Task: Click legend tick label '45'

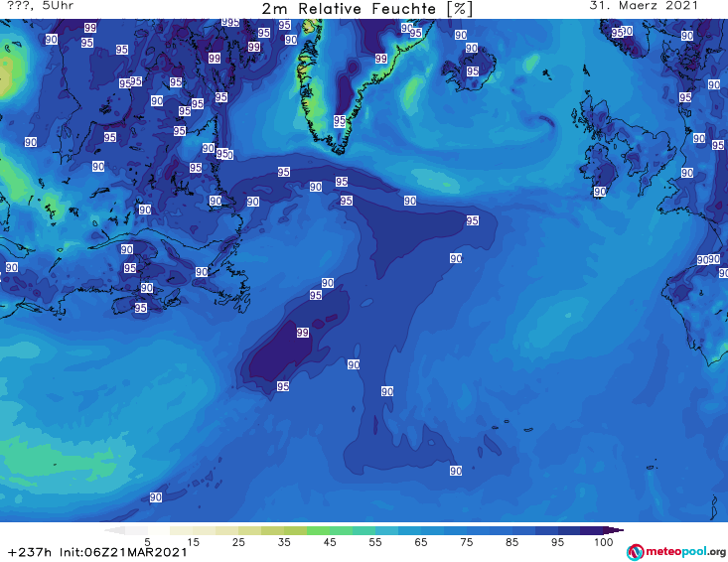Action: (x=330, y=542)
